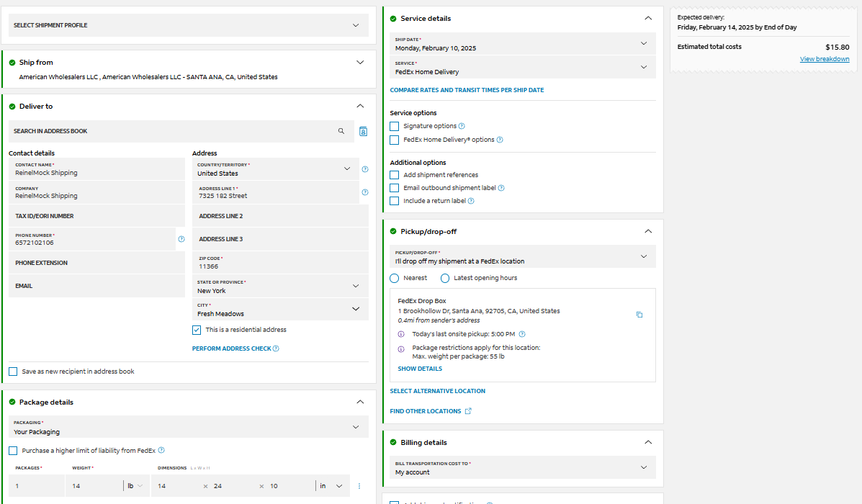
Task: Enable Include a return label checkbox
Action: (x=394, y=201)
